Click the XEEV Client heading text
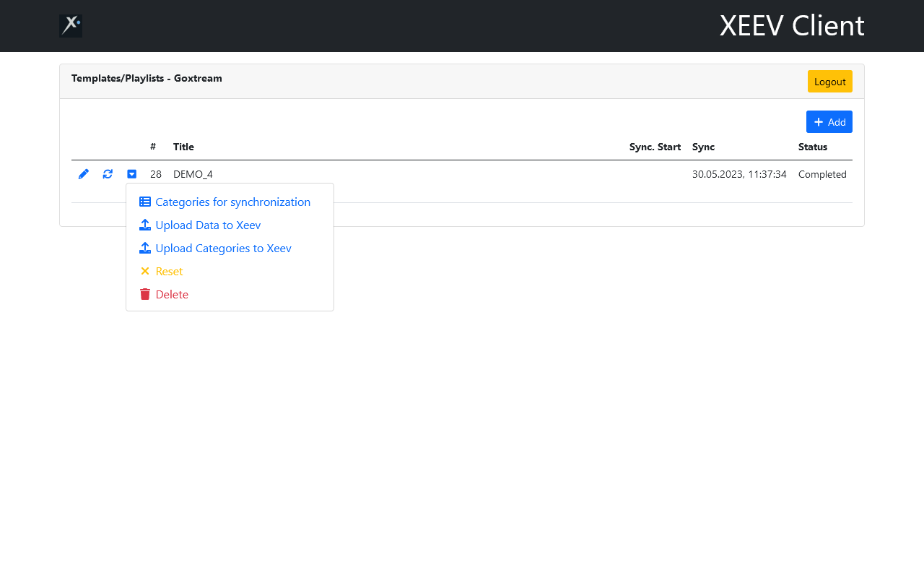This screenshot has height=578, width=924. [x=792, y=26]
